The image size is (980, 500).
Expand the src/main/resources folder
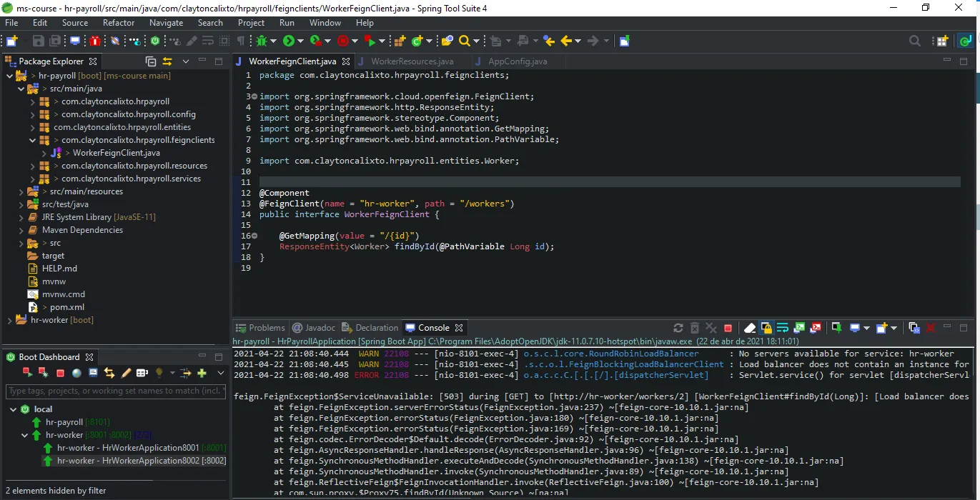21,191
